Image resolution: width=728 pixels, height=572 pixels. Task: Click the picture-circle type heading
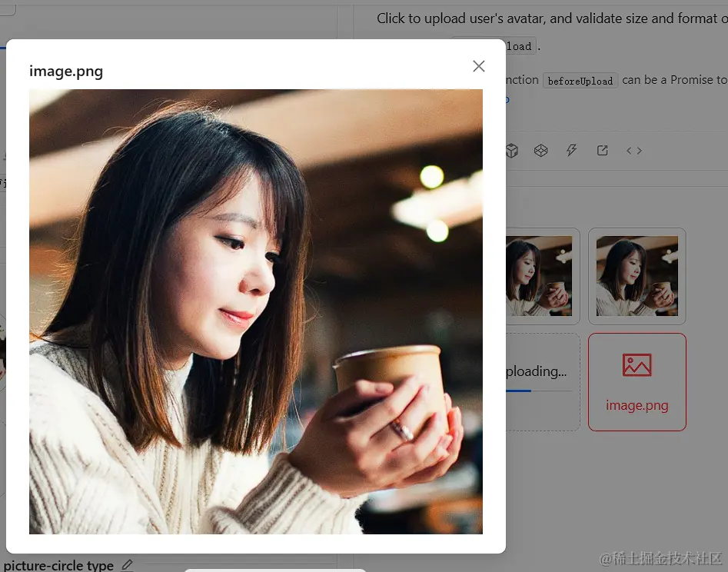point(58,565)
